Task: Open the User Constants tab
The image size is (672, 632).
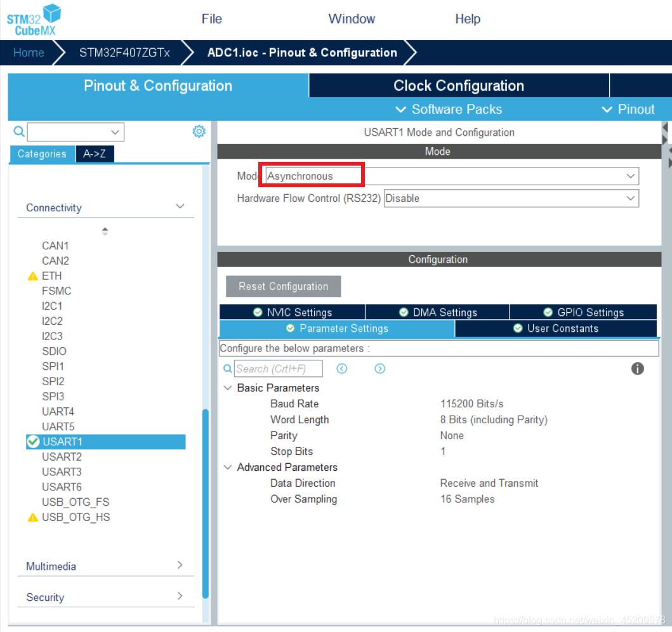Action: pos(556,328)
